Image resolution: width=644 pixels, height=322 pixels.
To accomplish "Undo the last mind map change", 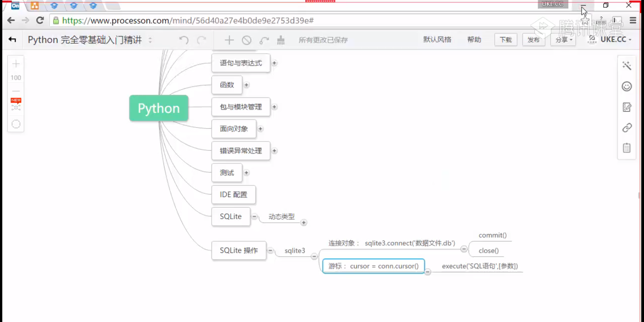I will click(x=184, y=40).
